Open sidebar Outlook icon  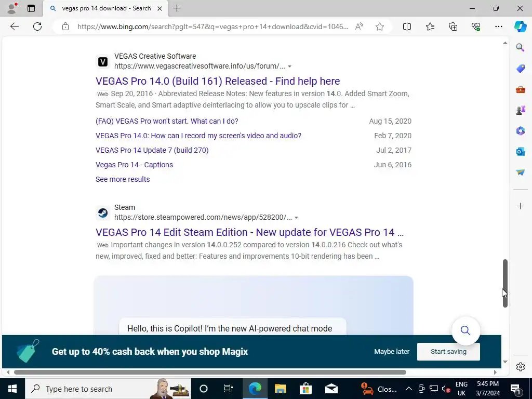520,151
